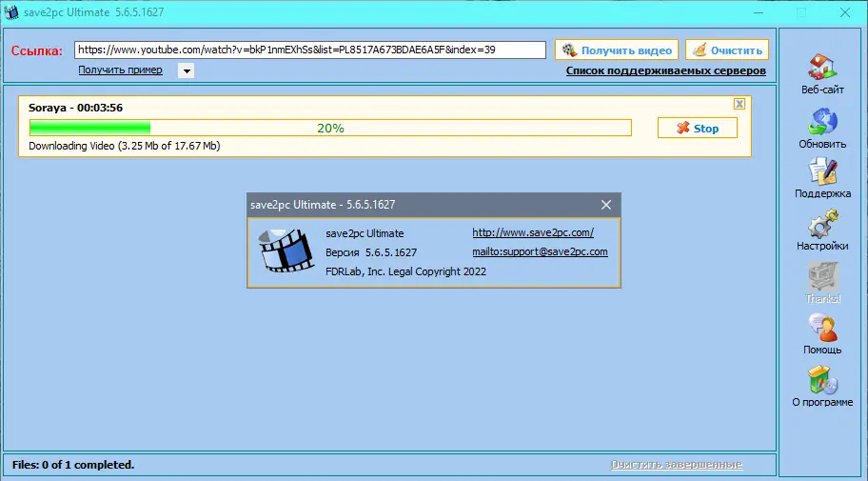
Task: Click the Обновить globe icon
Action: pos(822,121)
